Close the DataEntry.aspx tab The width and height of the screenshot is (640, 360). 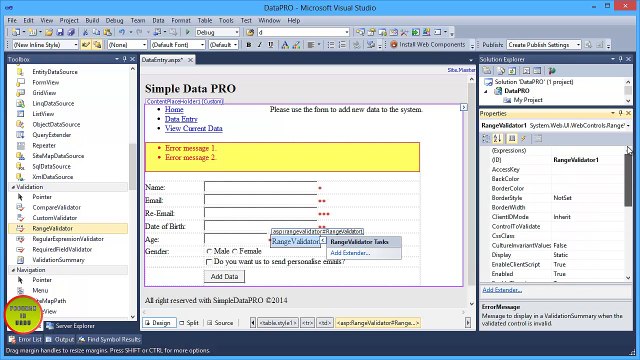tap(190, 60)
